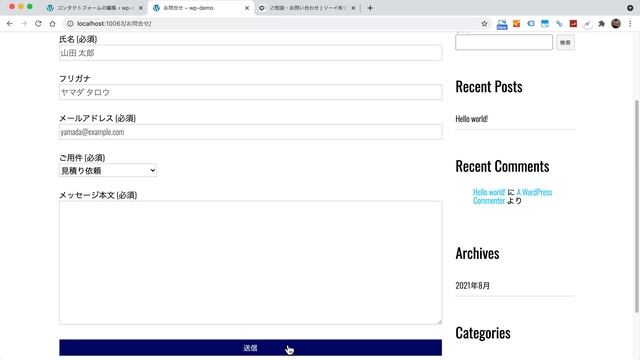This screenshot has height=360, width=640.
Task: Open the ご用件 dropdown showing 見積り依頼
Action: pos(108,171)
